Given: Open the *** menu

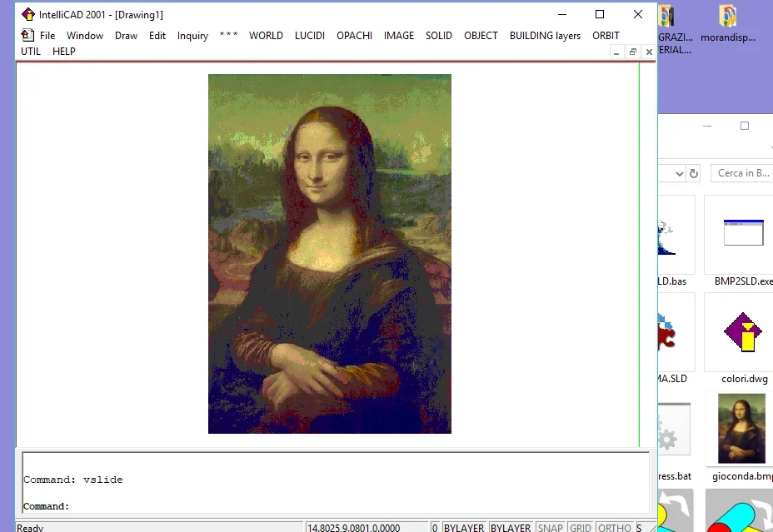Looking at the screenshot, I should click(229, 36).
